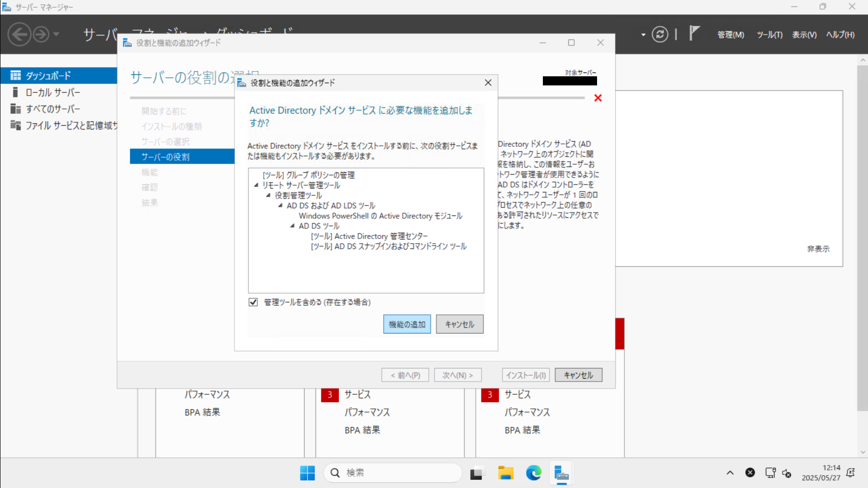Open the ツール(T) menu
This screenshot has width=868, height=488.
click(x=769, y=35)
